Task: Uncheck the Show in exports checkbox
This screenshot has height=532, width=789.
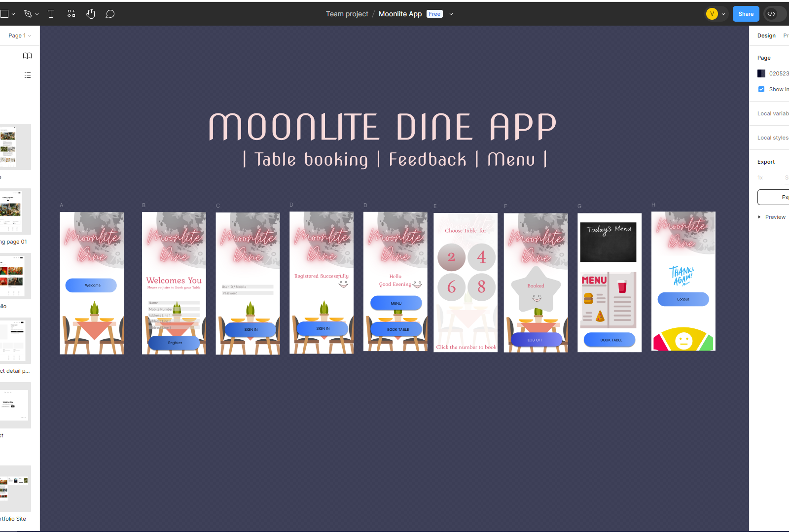Action: coord(761,89)
